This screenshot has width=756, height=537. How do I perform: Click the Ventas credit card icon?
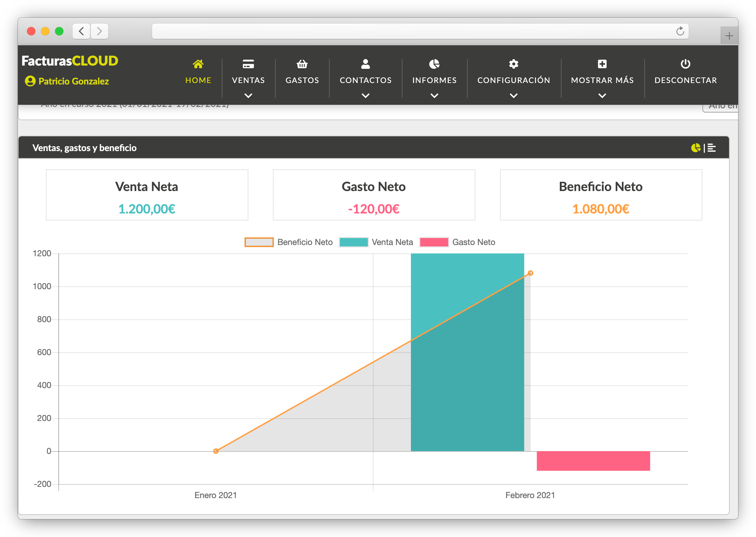(248, 64)
